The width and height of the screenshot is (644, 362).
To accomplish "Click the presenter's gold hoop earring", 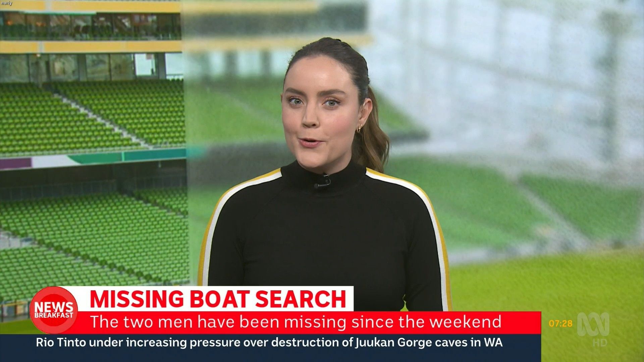I will point(360,128).
